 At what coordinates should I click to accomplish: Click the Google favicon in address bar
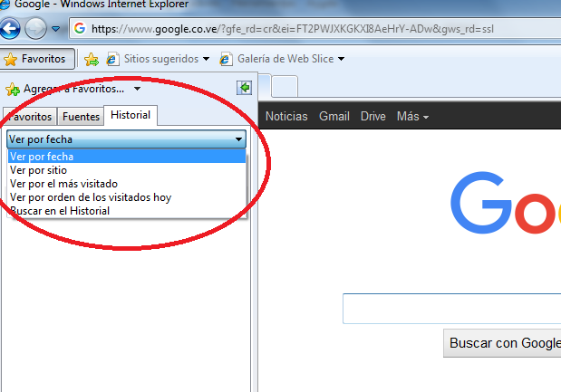(x=80, y=28)
